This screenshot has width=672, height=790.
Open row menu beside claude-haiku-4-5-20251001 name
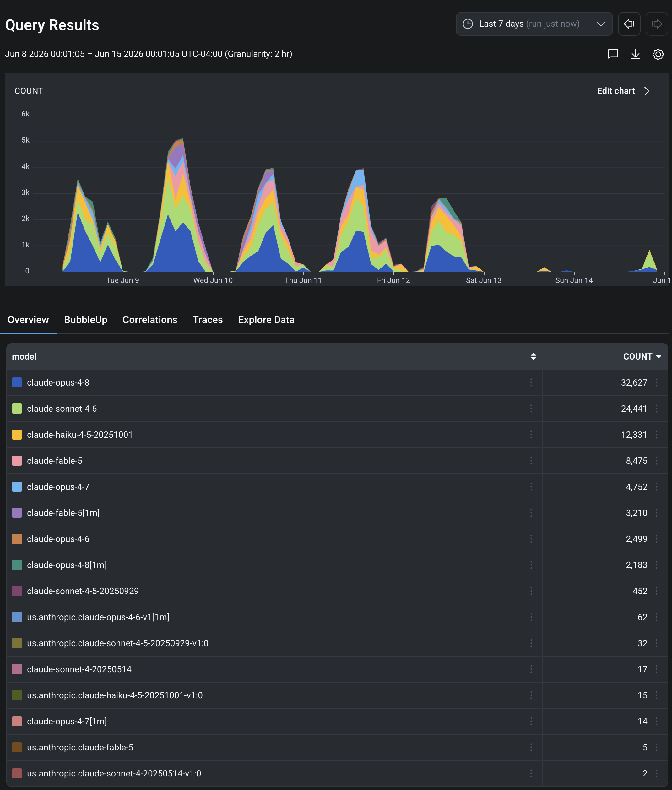click(x=531, y=435)
